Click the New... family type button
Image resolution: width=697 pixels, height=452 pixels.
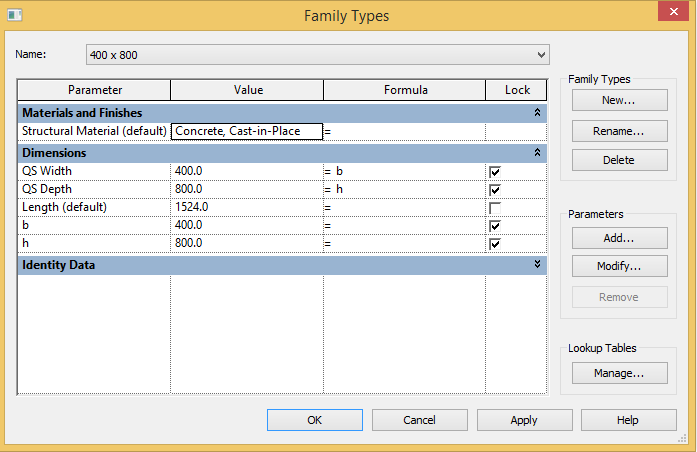click(x=620, y=100)
